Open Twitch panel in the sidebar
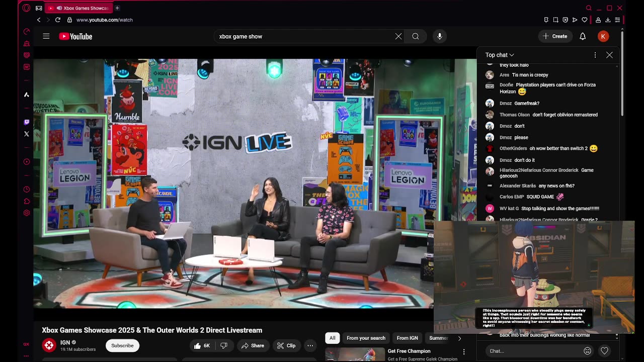The image size is (644, 362). [27, 122]
